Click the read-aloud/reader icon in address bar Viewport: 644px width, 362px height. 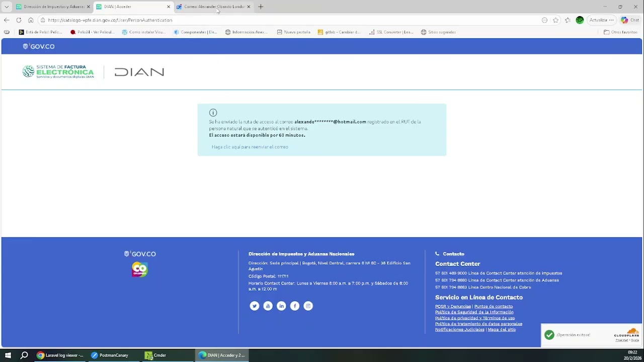[545, 20]
